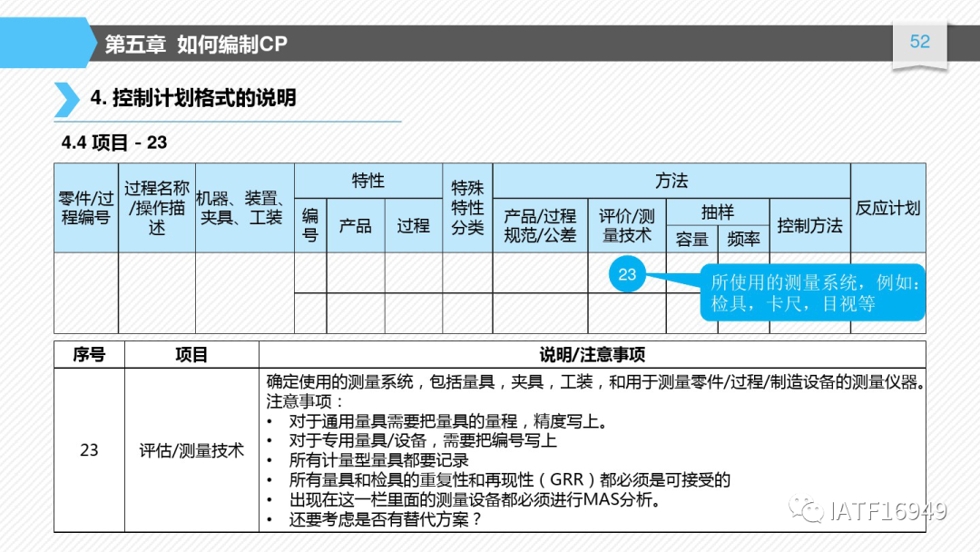The height and width of the screenshot is (552, 980).
Task: Select header cell 零件/过程编号
Action: [86, 208]
